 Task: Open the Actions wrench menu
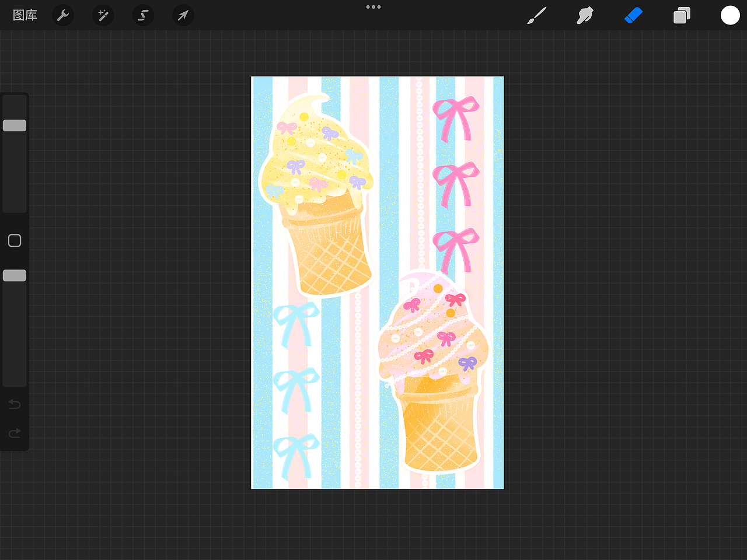pyautogui.click(x=63, y=15)
